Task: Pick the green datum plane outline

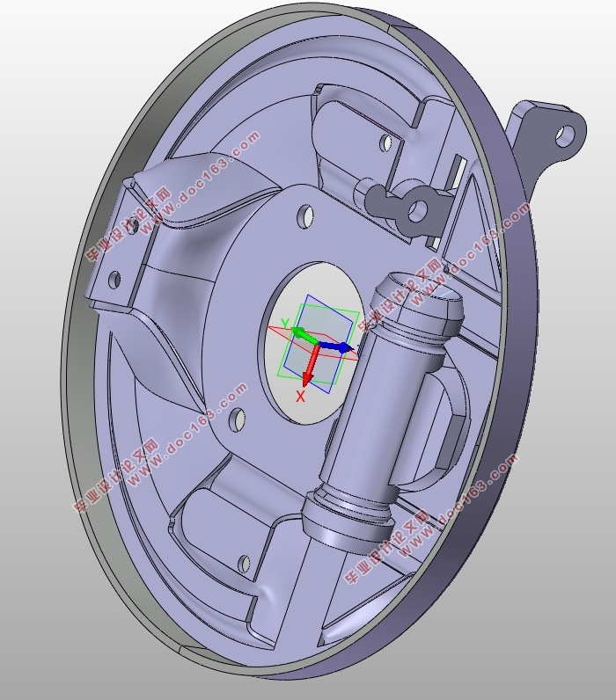Action: point(319,343)
